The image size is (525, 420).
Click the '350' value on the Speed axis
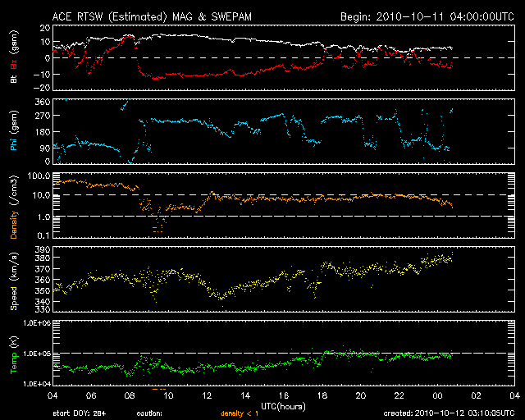click(43, 290)
